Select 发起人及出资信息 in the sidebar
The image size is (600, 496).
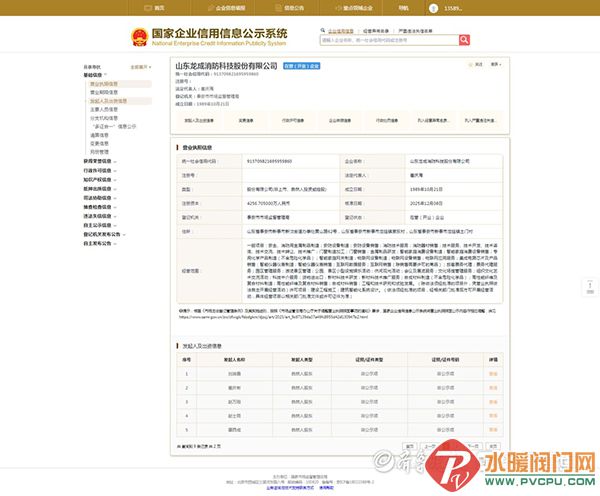[108, 101]
